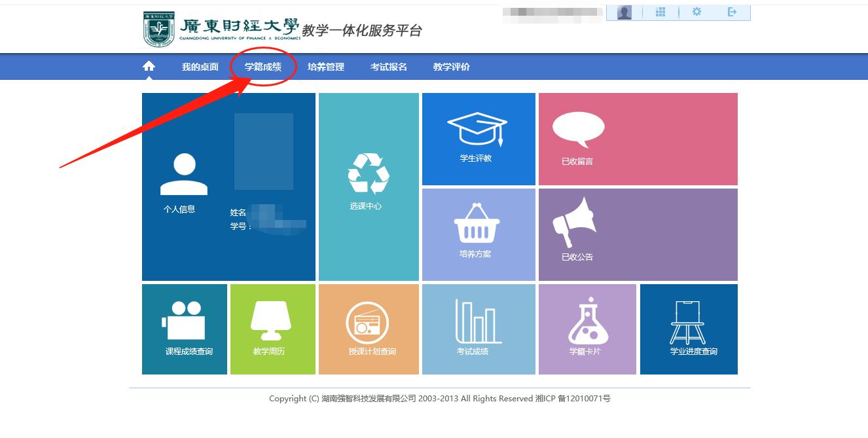
Task: Go to 教学评价 in the navigation bar
Action: point(452,67)
